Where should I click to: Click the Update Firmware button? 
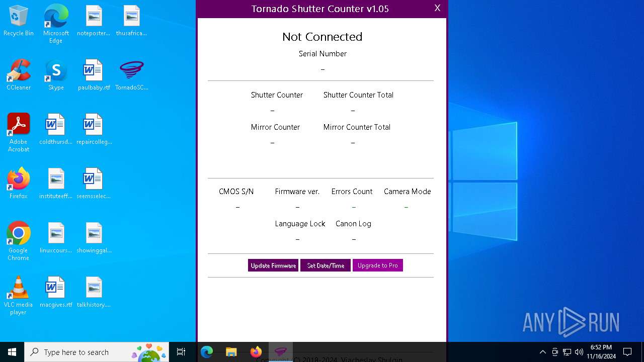tap(273, 265)
